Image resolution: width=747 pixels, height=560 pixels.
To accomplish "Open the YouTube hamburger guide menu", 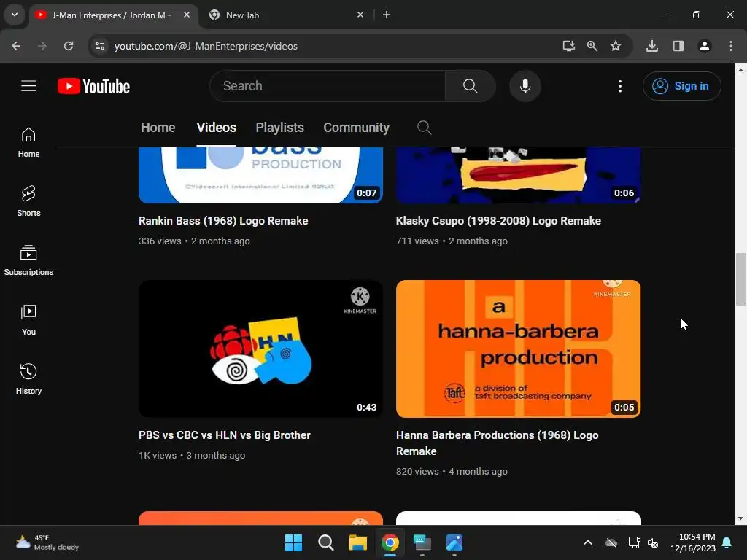I will point(28,86).
